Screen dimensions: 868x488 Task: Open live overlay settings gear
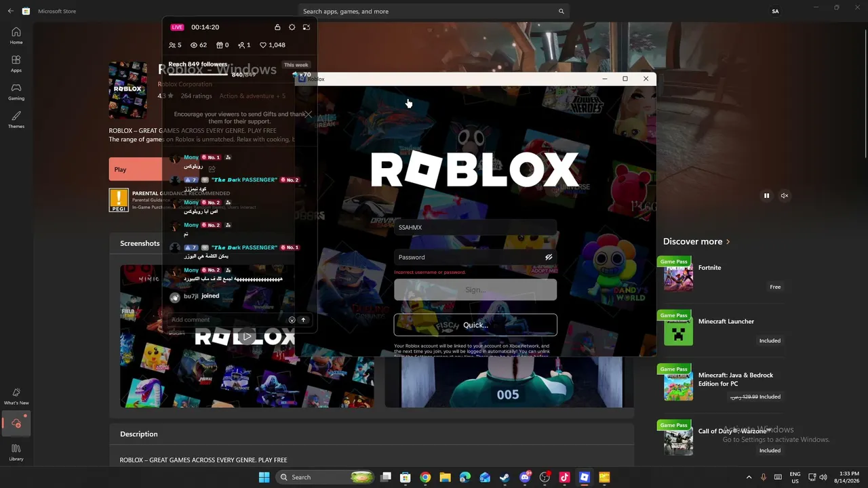coord(292,27)
